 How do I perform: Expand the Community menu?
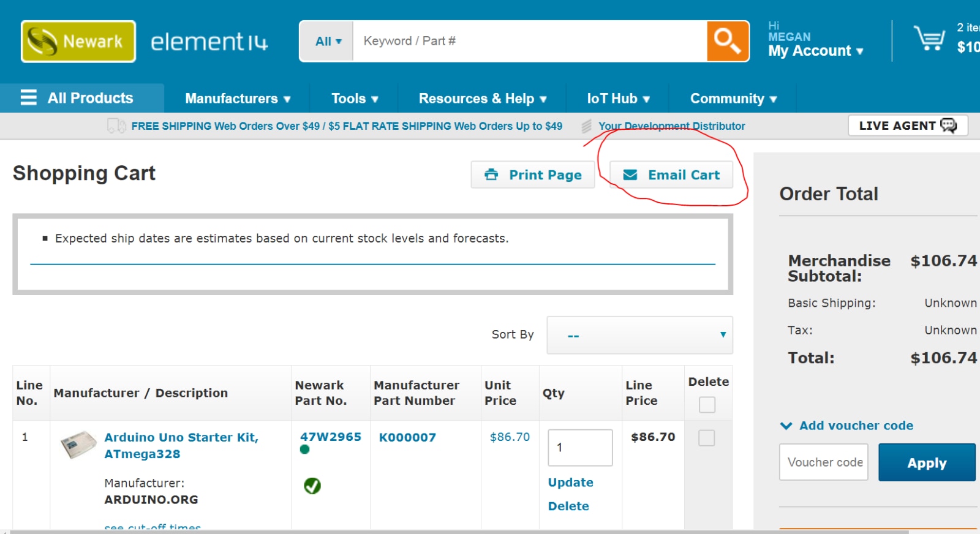click(733, 99)
